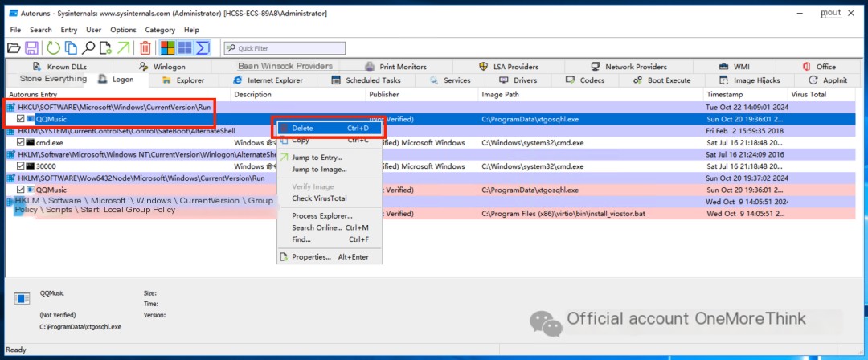This screenshot has width=868, height=360.
Task: Switch to the AppInit tab
Action: (x=828, y=80)
